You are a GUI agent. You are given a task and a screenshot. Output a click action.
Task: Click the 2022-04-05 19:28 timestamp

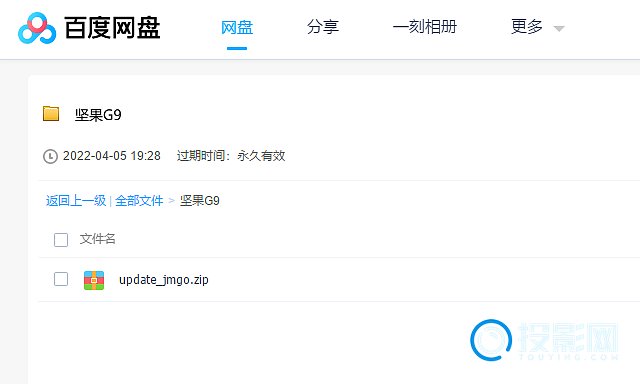click(111, 156)
